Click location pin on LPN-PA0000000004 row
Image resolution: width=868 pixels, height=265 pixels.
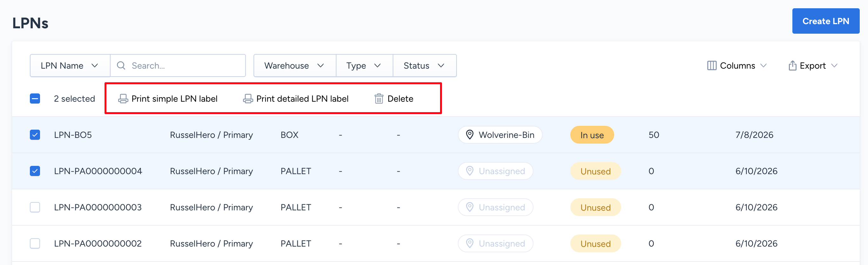[469, 171]
